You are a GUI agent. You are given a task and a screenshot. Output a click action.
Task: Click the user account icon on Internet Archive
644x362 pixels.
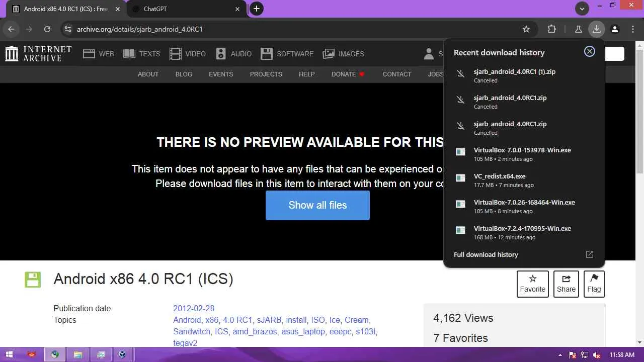click(x=429, y=54)
